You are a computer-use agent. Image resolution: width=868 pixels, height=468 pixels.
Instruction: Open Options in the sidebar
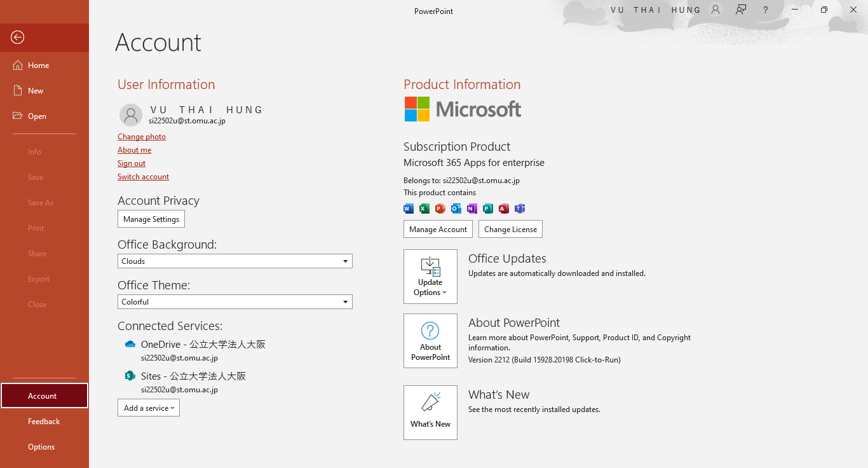44,447
